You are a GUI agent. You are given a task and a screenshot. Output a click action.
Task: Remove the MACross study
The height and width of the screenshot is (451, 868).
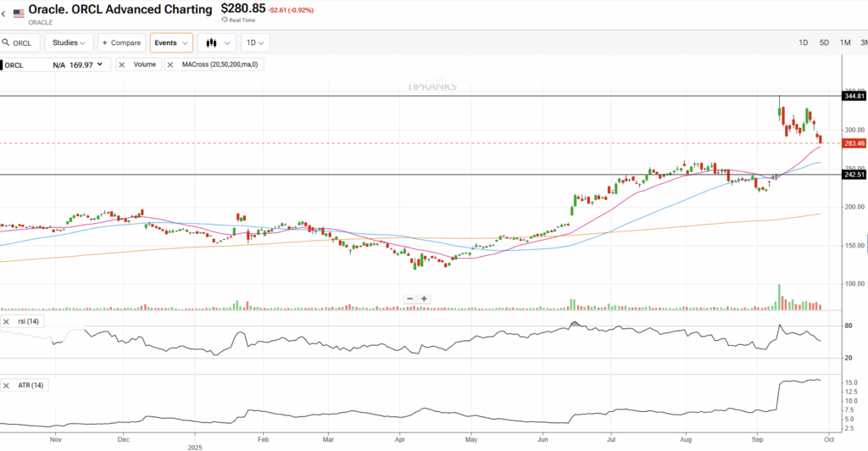(170, 64)
